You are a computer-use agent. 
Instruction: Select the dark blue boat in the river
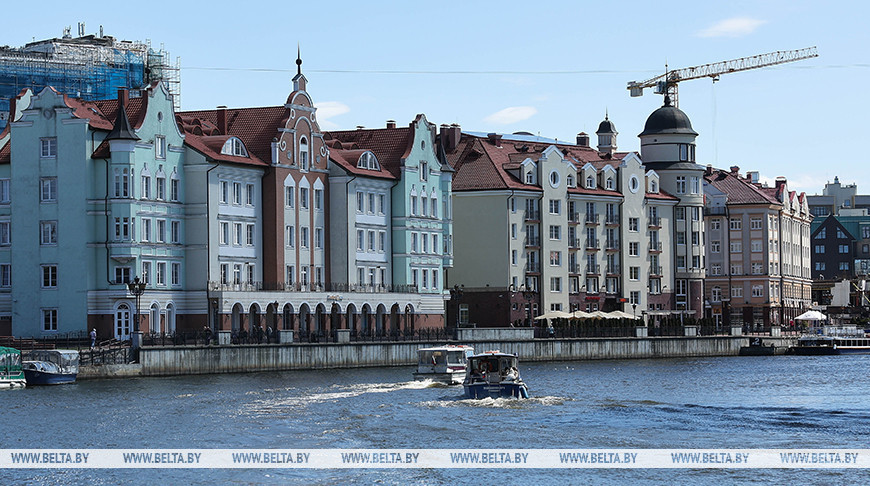click(x=494, y=377)
